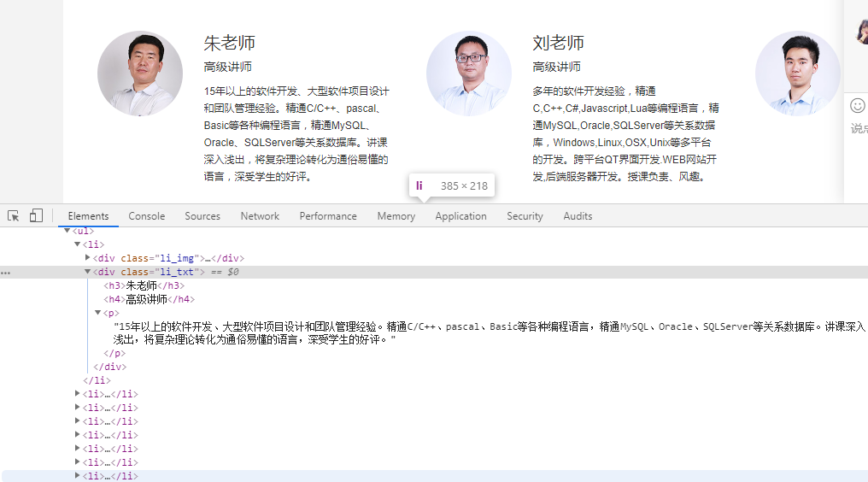Collapse the div class li_txt node
Screen dimensions: 868x482
(87, 272)
